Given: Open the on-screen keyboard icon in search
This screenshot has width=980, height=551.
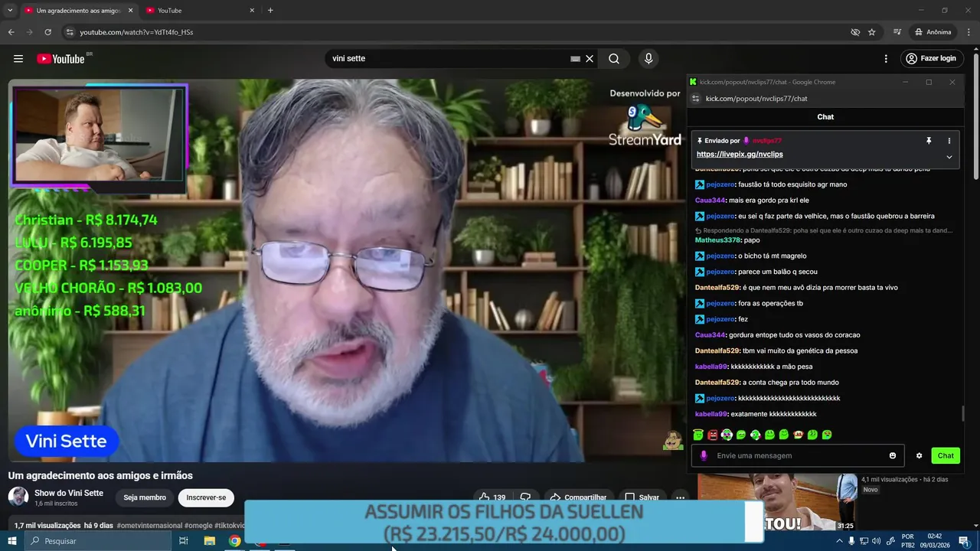Looking at the screenshot, I should coord(575,59).
